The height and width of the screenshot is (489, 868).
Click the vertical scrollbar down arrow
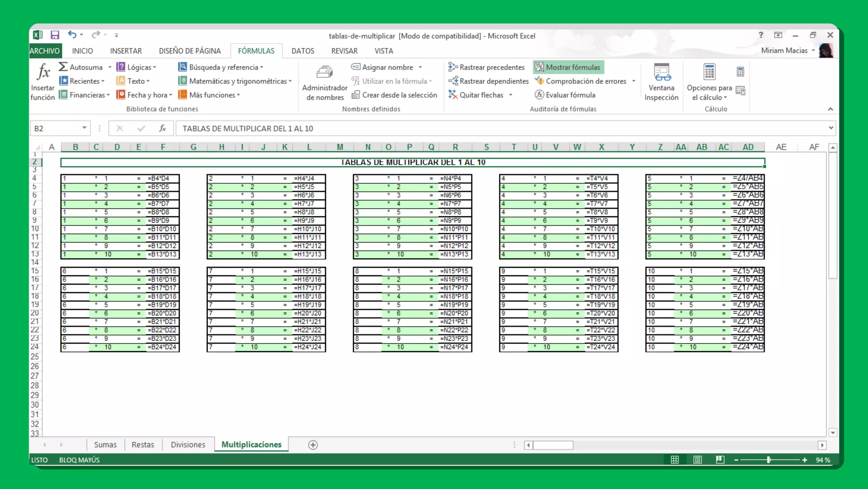pos(833,433)
